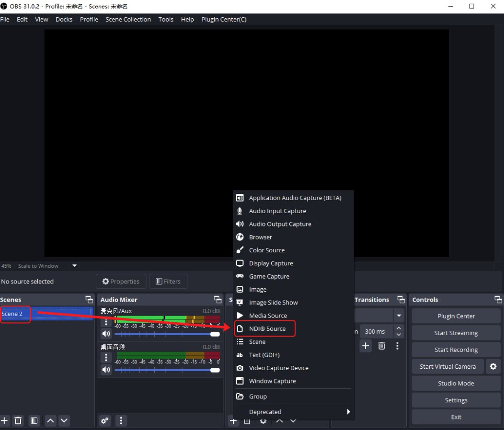Choose Application Audio Capture (BETA)
504x430 pixels.
click(x=293, y=198)
